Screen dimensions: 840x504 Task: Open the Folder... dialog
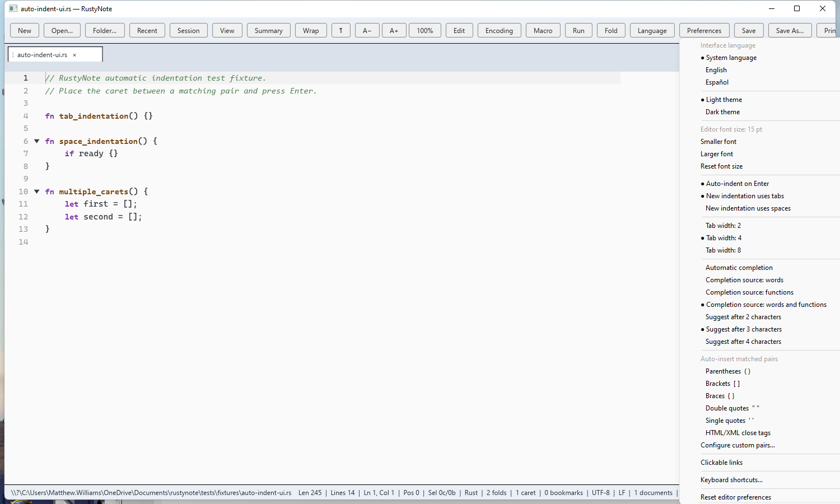(x=105, y=30)
